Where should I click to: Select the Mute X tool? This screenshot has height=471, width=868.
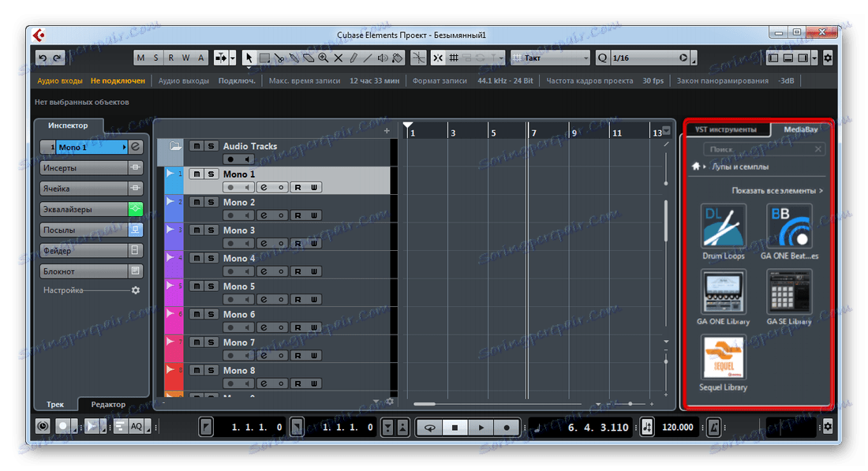click(339, 58)
